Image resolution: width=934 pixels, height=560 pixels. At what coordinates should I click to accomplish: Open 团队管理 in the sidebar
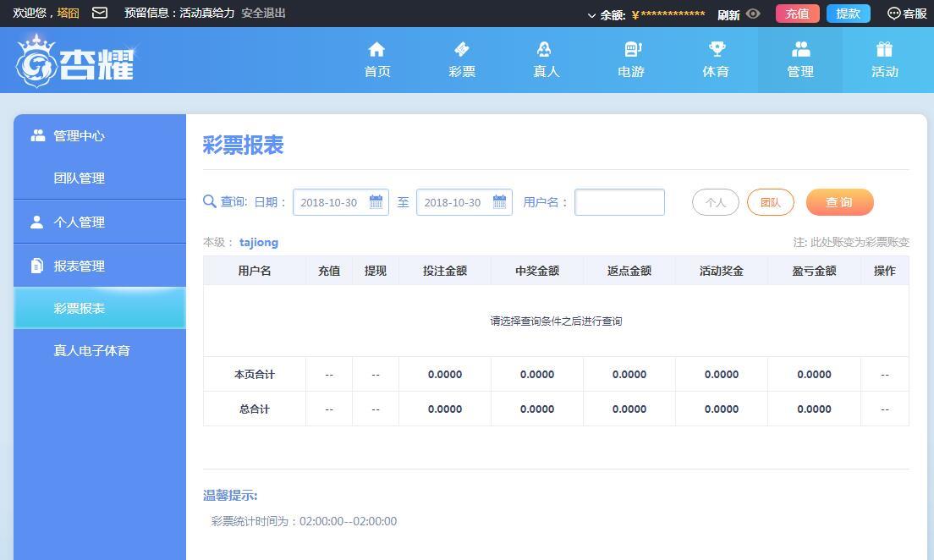point(100,178)
